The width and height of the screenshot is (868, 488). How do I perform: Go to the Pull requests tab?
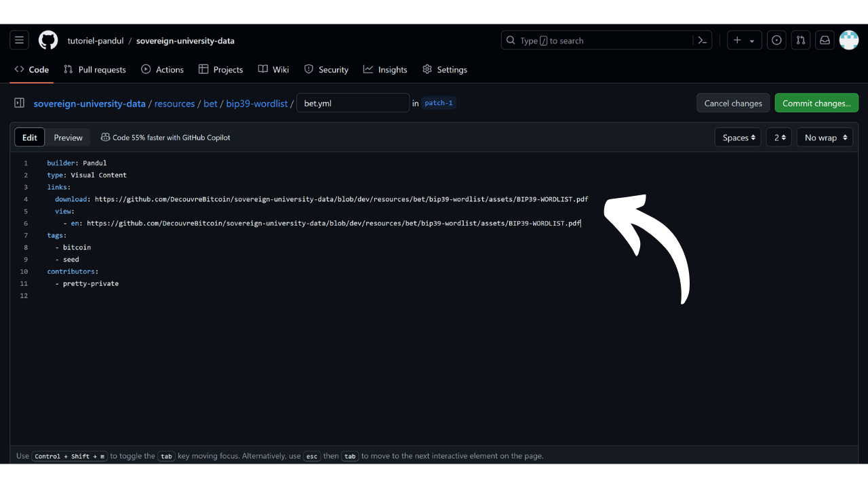pos(95,70)
